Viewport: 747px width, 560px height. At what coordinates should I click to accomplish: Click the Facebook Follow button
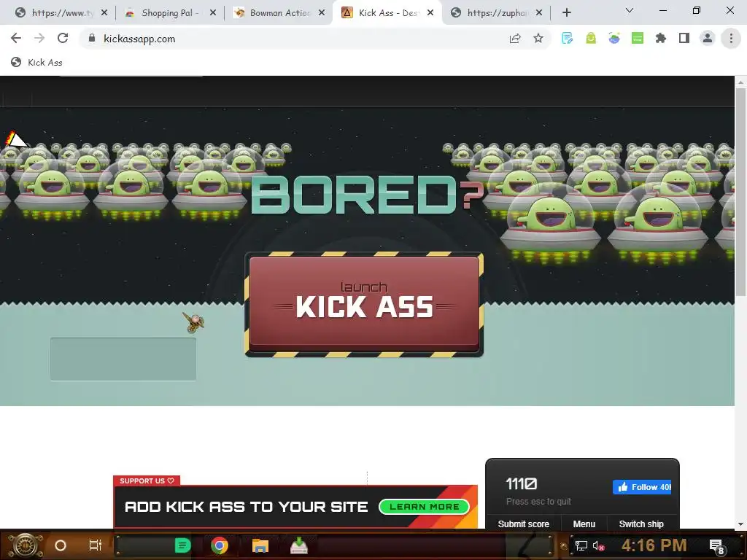642,487
